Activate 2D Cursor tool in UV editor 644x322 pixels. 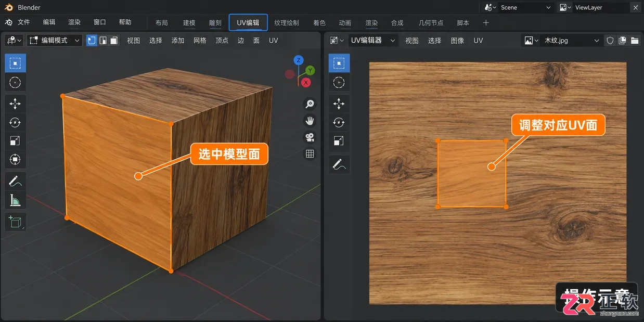pyautogui.click(x=339, y=82)
